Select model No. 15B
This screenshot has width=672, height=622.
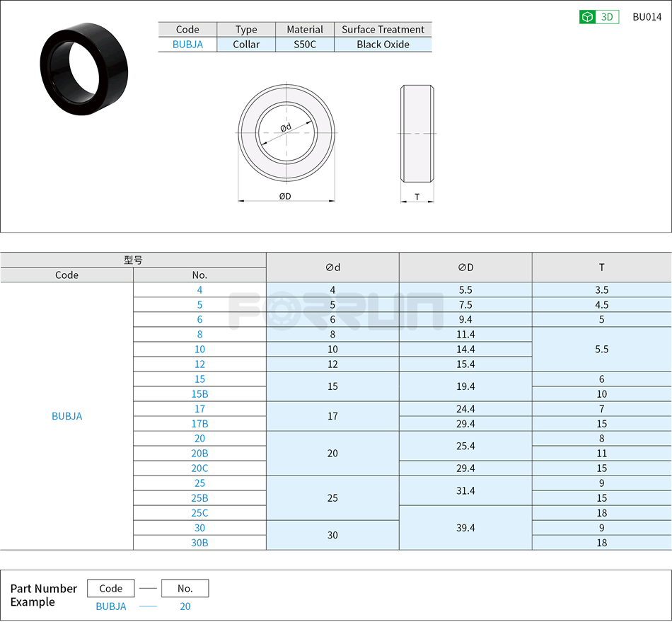[x=199, y=394]
